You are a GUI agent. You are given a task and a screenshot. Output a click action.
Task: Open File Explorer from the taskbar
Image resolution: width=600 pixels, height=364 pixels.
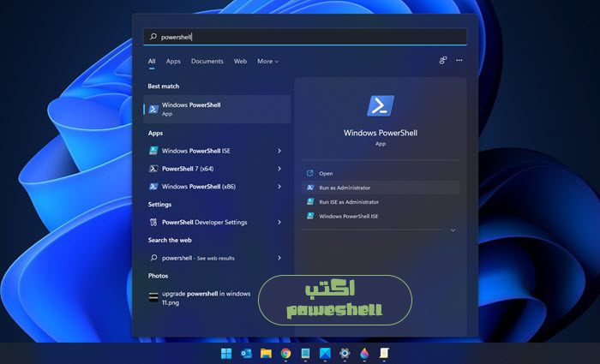point(266,353)
